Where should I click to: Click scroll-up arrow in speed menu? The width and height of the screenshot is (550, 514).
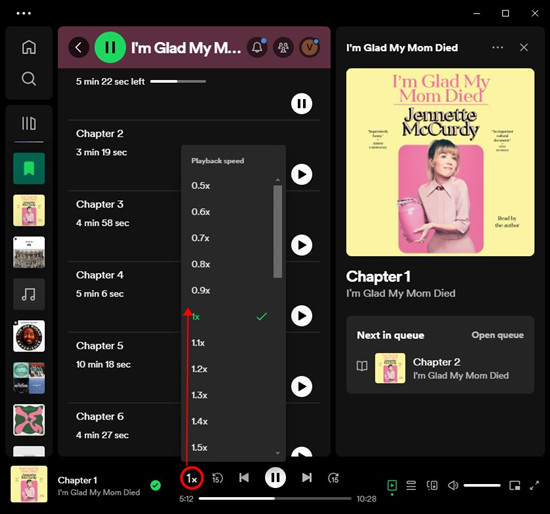(277, 180)
